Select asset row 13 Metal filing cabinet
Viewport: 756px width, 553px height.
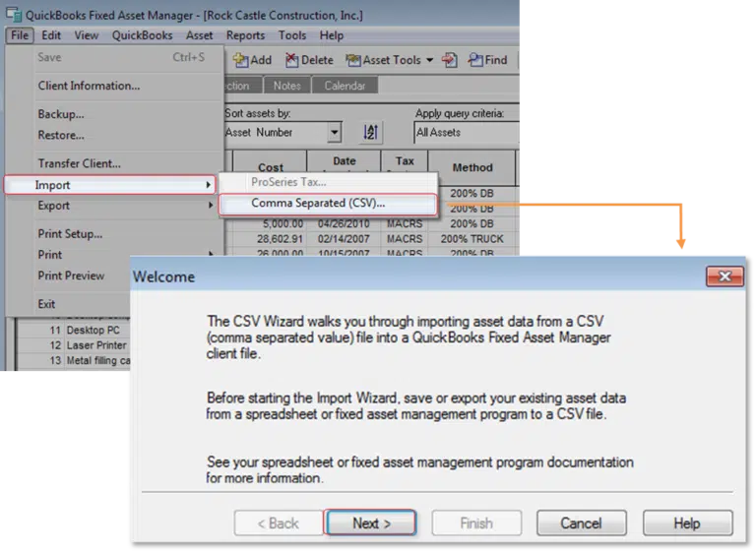click(73, 361)
